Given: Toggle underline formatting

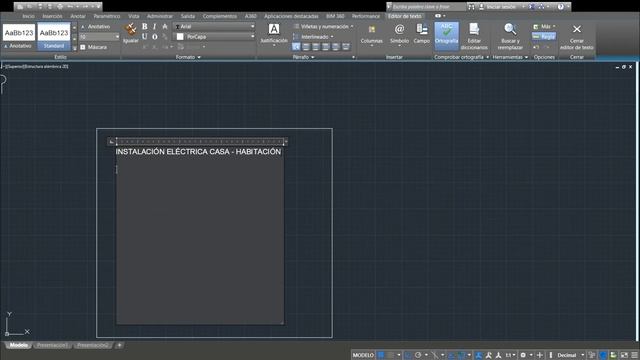Looking at the screenshot, I should click(144, 37).
